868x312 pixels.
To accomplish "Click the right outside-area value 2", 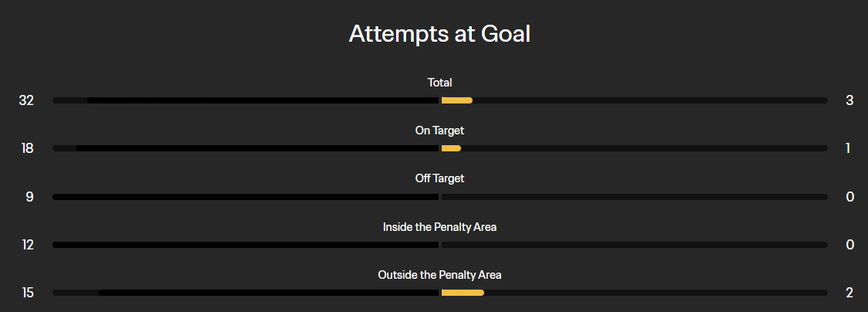I will (849, 293).
